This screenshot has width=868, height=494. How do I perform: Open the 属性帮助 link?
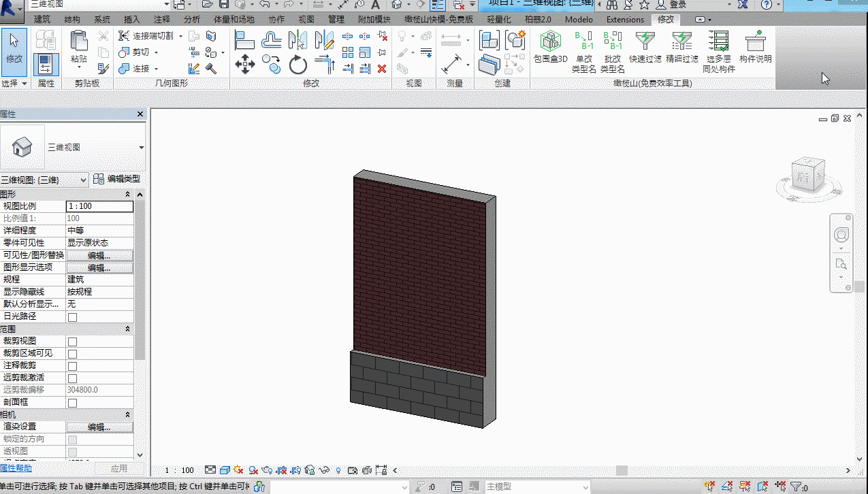(16, 468)
